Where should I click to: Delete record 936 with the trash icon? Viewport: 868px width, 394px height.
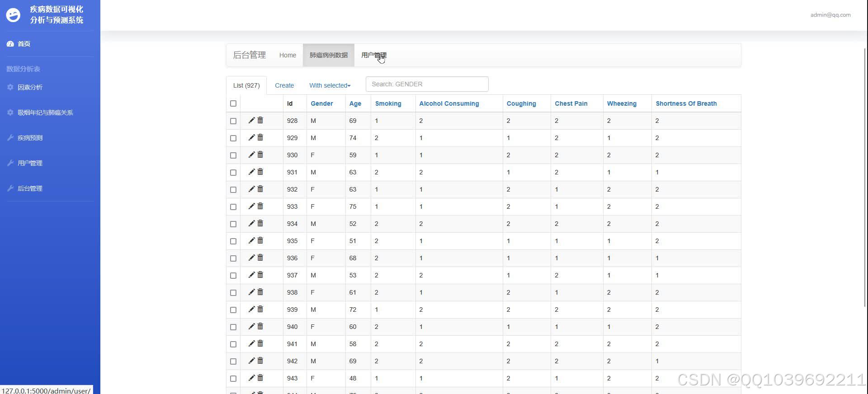point(260,258)
